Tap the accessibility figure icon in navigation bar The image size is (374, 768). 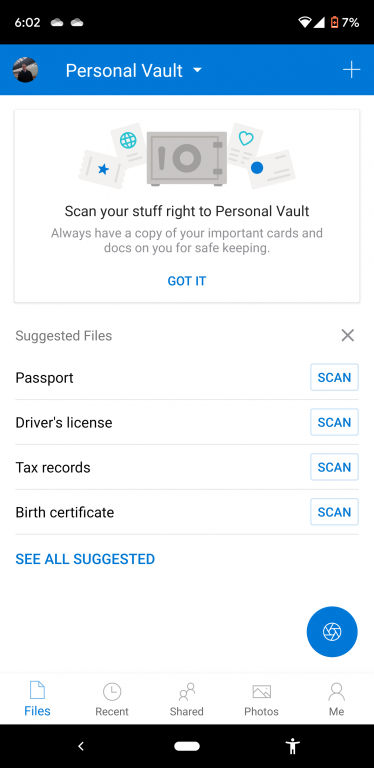coord(293,746)
